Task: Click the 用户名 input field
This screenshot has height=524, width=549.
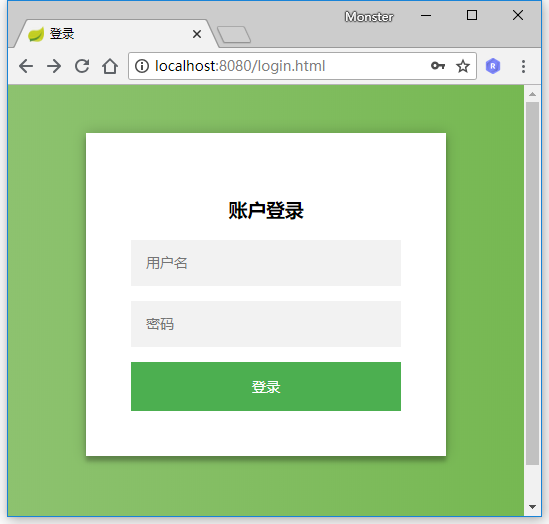Action: (266, 263)
